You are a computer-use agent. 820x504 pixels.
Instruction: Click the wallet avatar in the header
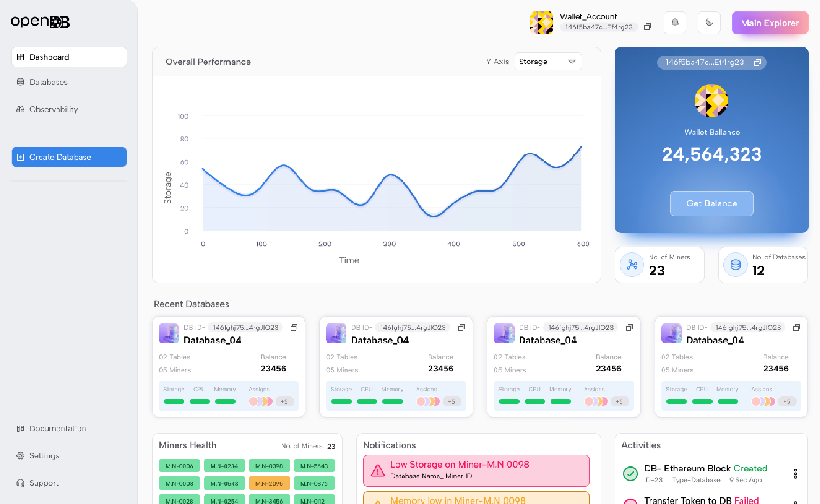pyautogui.click(x=542, y=22)
